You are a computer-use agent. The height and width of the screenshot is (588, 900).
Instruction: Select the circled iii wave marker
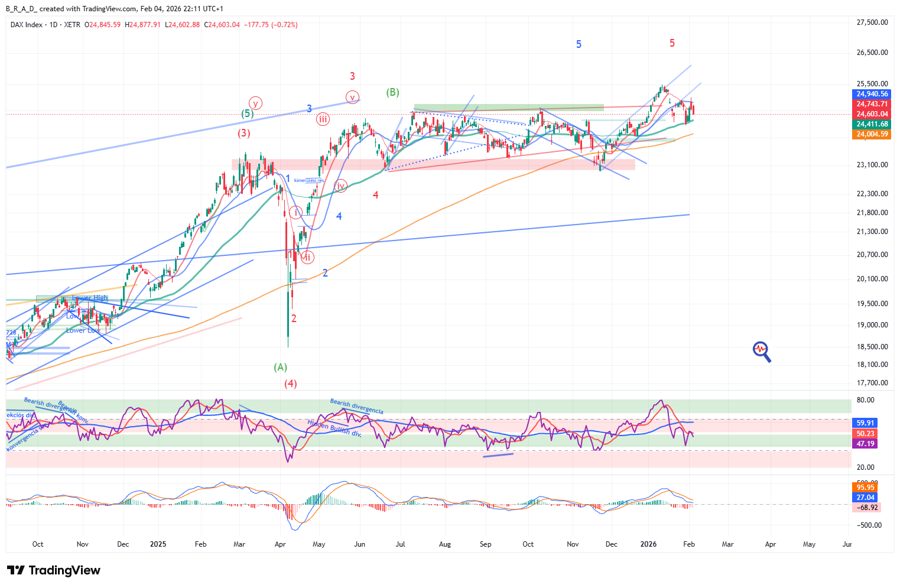click(323, 119)
